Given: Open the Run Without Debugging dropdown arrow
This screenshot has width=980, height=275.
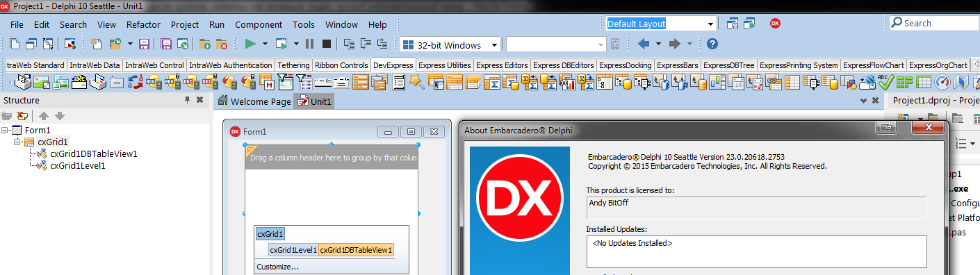Looking at the screenshot, I should [x=296, y=44].
